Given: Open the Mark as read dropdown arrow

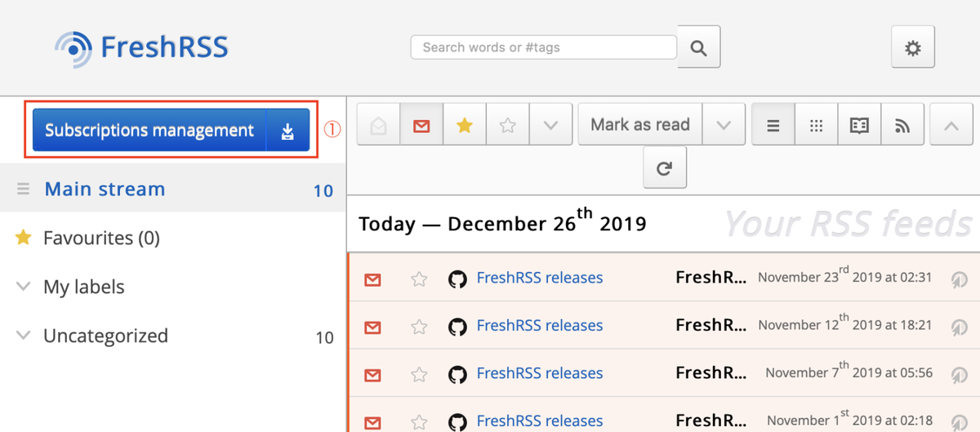Looking at the screenshot, I should point(724,125).
